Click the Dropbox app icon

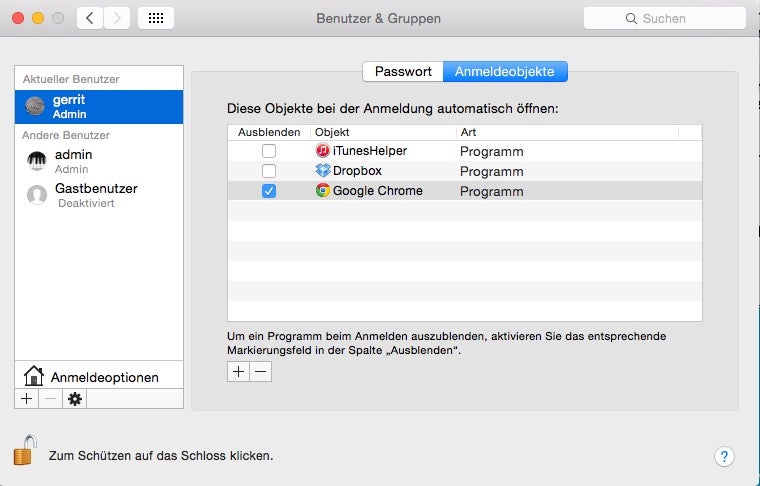322,171
